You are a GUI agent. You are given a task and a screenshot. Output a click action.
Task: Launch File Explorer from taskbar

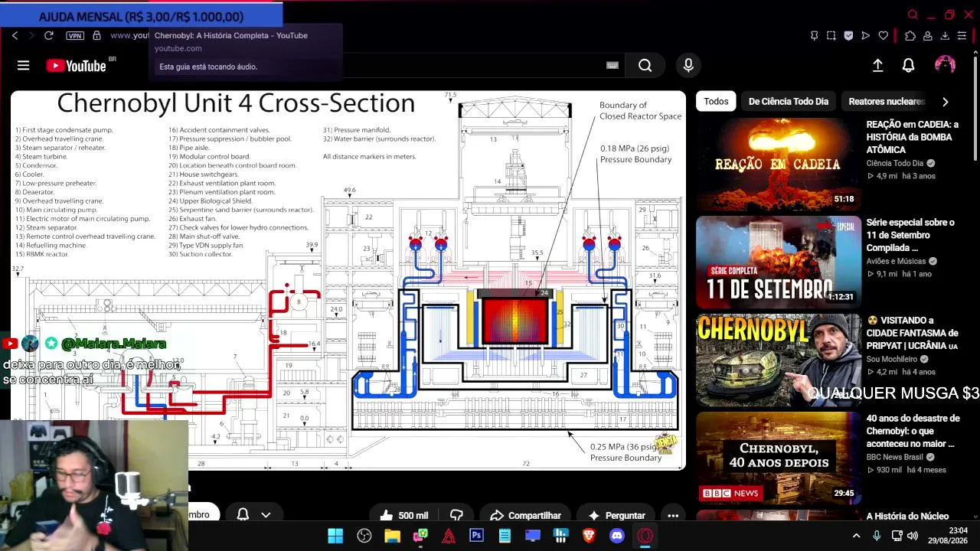[392, 536]
